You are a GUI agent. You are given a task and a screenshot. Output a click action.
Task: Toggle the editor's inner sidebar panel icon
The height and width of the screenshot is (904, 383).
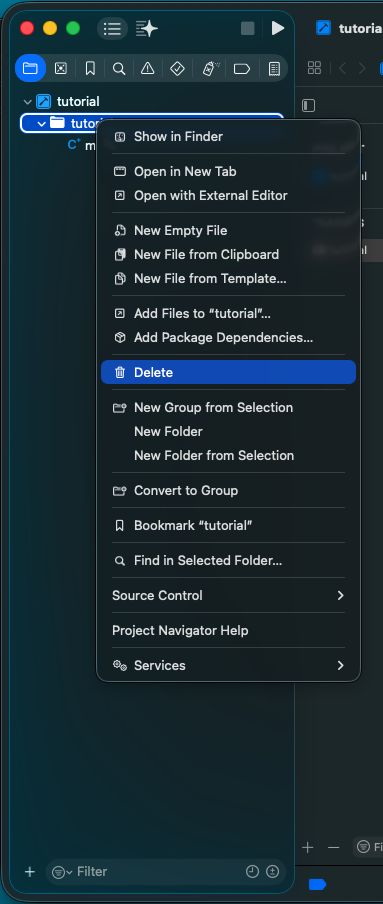pos(309,106)
